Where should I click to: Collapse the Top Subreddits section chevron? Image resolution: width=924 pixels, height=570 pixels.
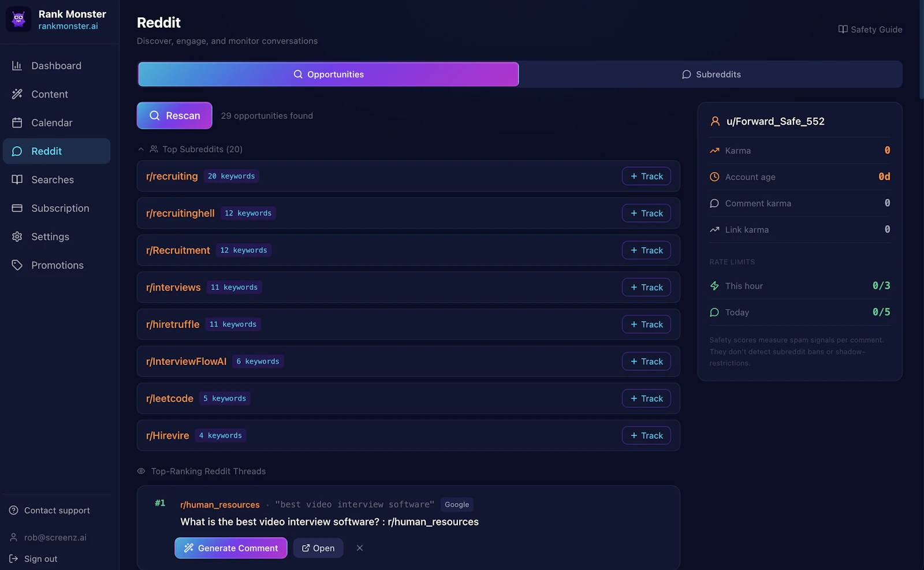point(141,149)
